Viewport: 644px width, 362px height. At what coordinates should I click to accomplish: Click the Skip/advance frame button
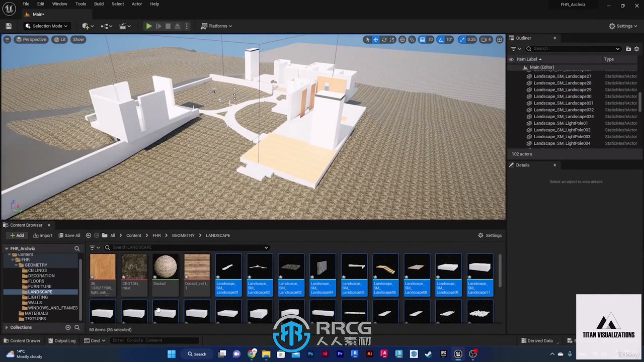158,26
